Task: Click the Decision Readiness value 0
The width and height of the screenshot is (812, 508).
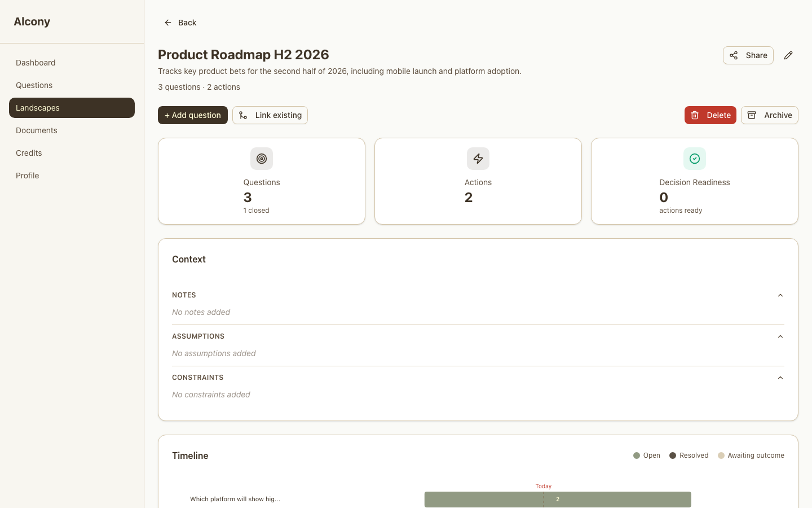Action: tap(664, 198)
